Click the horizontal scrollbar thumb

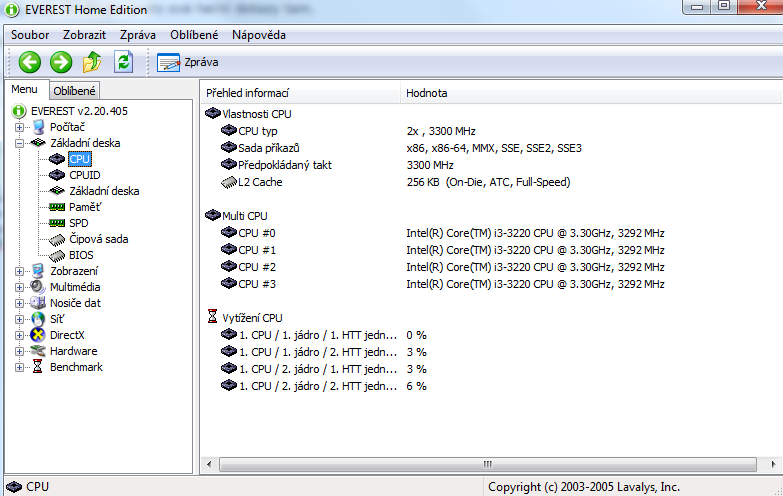pos(488,465)
